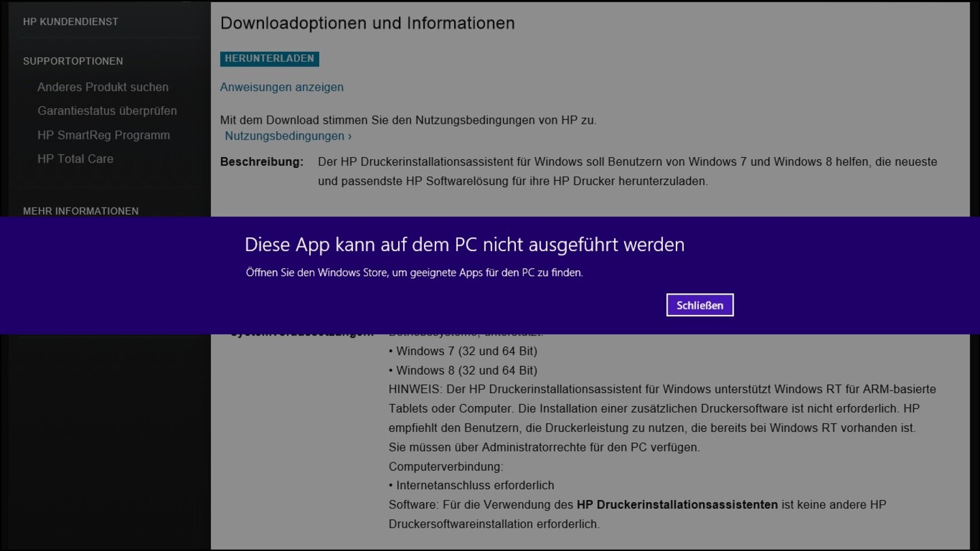This screenshot has width=980, height=551.
Task: Select Anderes Produkt suchen in sidebar
Action: coord(103,87)
